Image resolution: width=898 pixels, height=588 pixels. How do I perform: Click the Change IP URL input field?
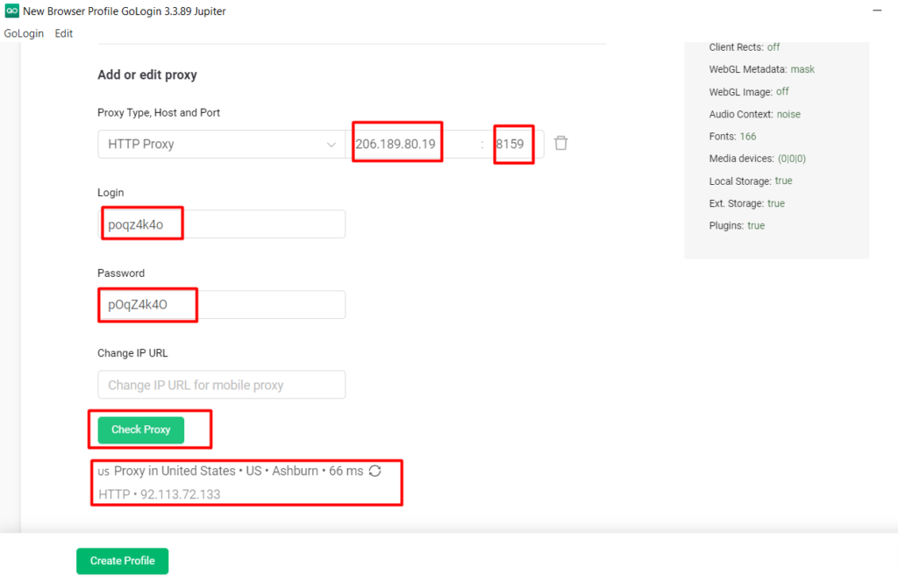click(x=222, y=384)
